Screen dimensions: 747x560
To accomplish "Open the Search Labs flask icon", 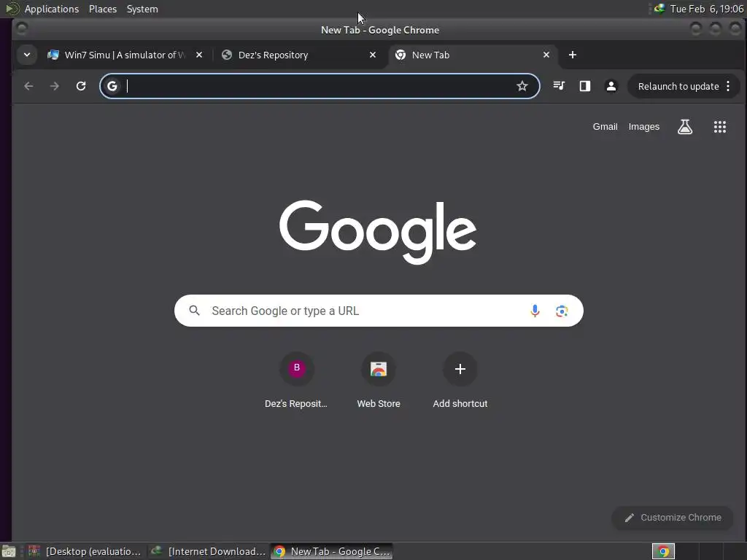I will (x=685, y=127).
